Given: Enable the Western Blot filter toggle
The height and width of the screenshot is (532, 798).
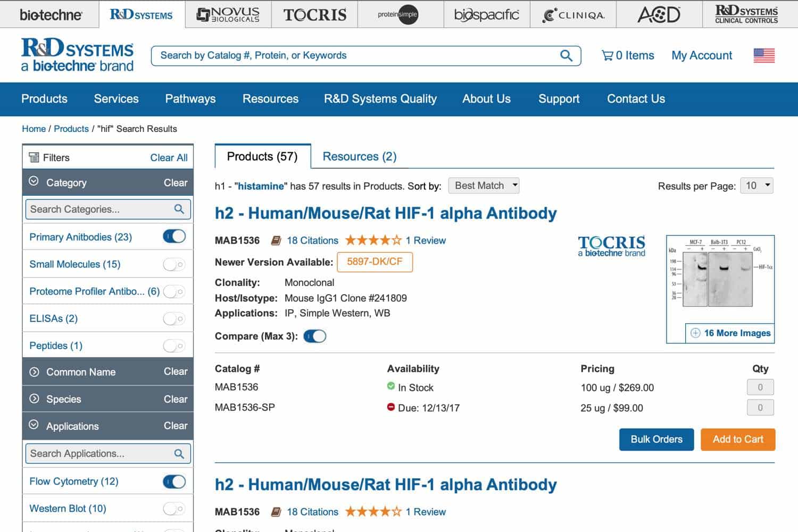Looking at the screenshot, I should [174, 509].
